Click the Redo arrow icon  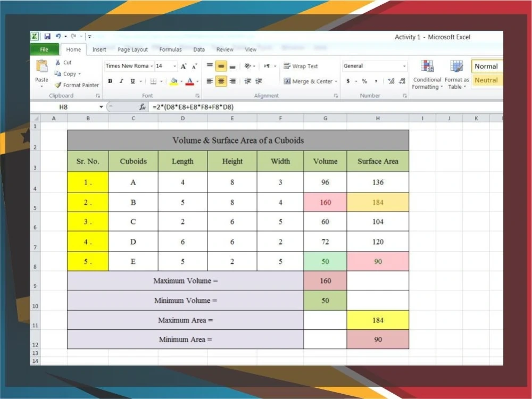click(x=73, y=36)
